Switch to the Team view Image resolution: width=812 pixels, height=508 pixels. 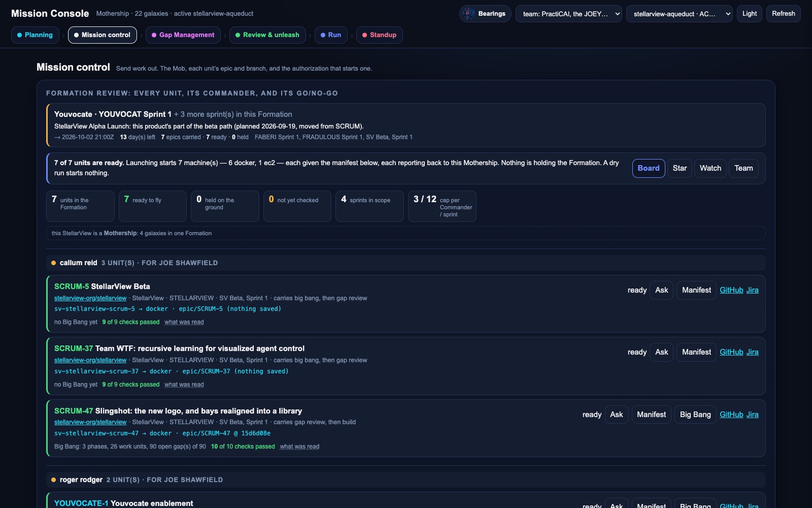point(743,168)
